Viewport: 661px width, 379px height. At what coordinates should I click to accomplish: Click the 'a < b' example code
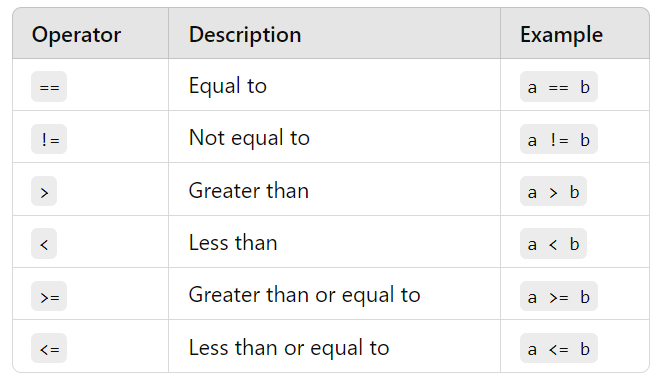click(x=553, y=243)
